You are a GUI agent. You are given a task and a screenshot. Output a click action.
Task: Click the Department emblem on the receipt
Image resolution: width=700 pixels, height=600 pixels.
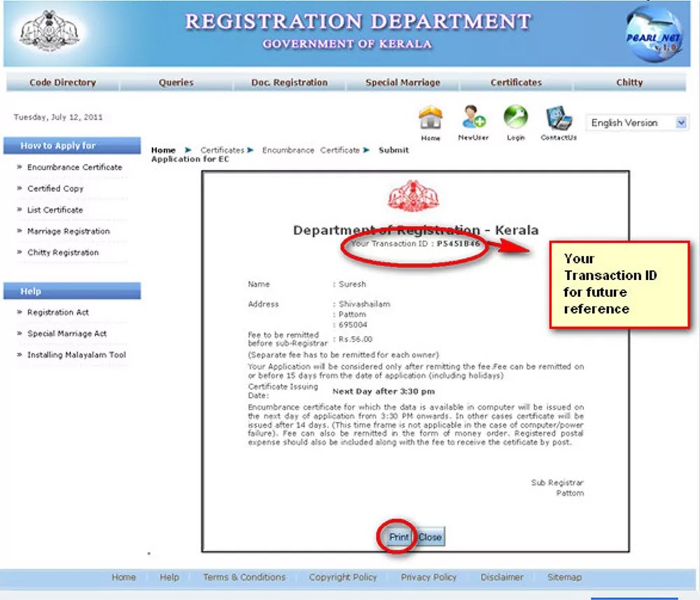click(413, 196)
